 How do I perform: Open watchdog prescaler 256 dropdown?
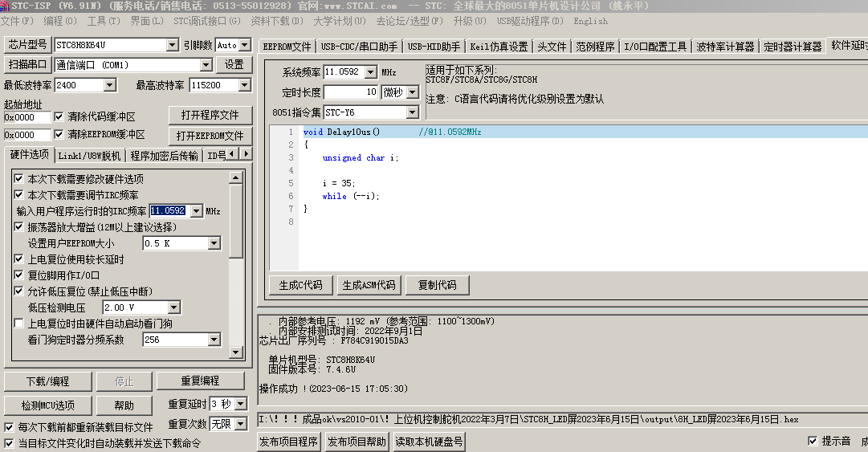214,340
